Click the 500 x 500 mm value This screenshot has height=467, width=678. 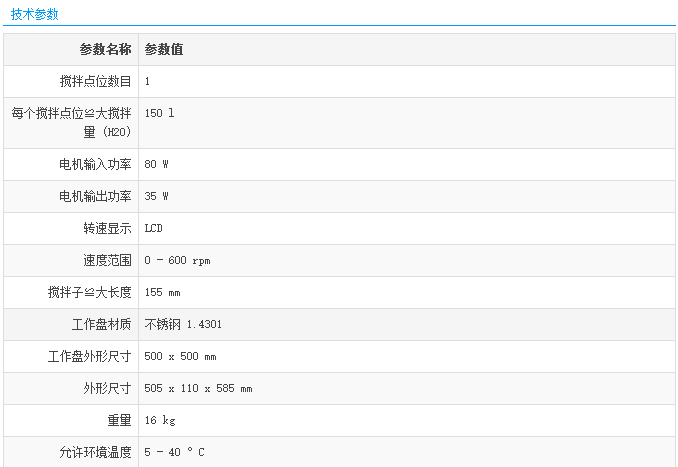(180, 356)
